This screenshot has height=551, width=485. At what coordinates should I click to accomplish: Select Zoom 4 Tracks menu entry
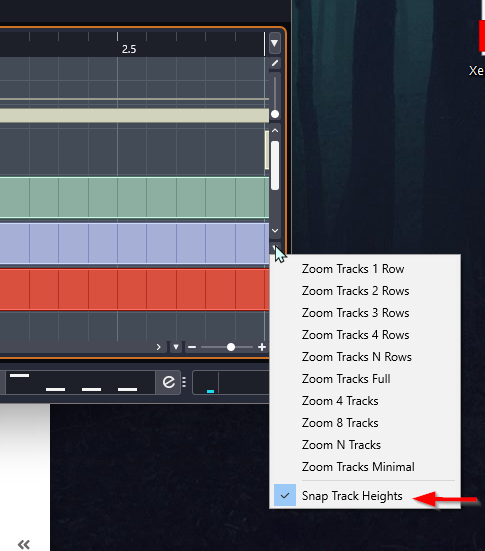(x=365, y=401)
